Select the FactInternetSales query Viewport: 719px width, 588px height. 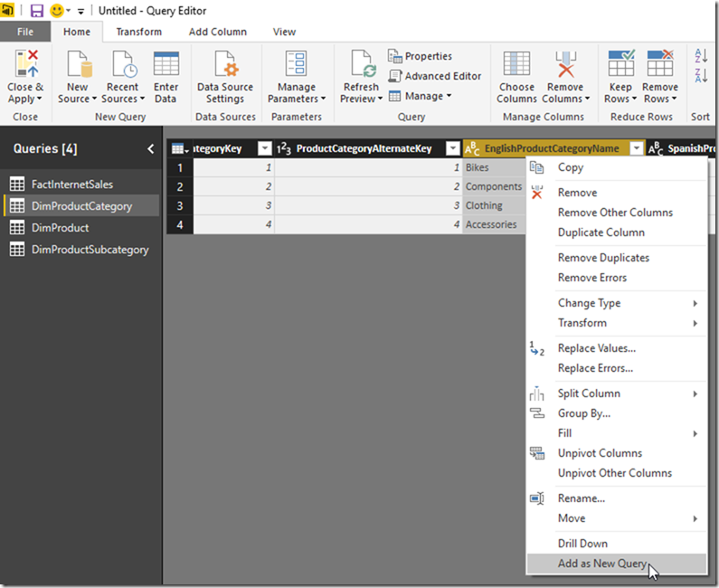81,185
